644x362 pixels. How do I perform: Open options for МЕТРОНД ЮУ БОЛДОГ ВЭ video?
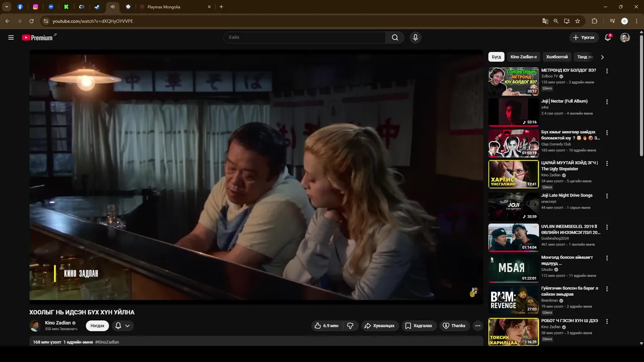(x=607, y=71)
